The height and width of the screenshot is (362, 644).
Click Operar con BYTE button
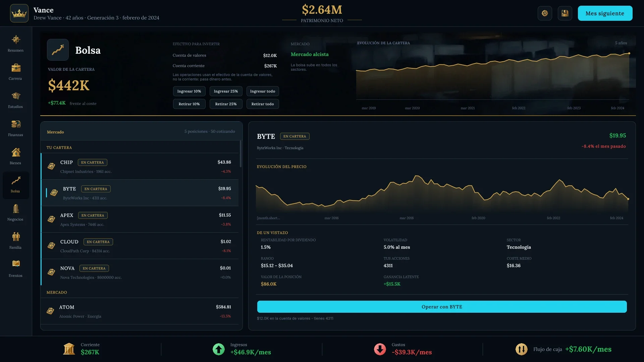pyautogui.click(x=442, y=307)
